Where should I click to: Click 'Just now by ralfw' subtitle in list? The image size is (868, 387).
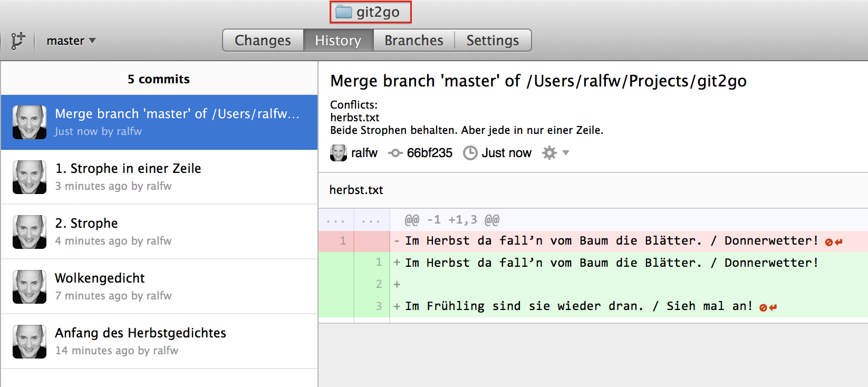[98, 131]
